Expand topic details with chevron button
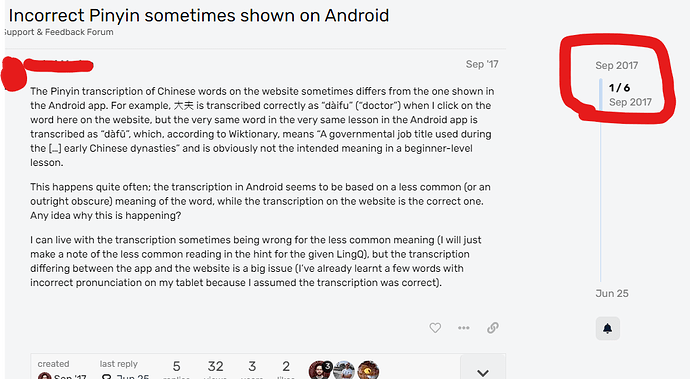The image size is (690, 379). point(483,368)
